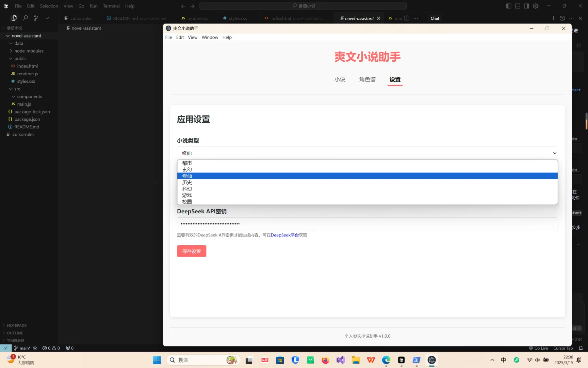
Task: Open the DeepSeek平台 link
Action: pos(284,235)
